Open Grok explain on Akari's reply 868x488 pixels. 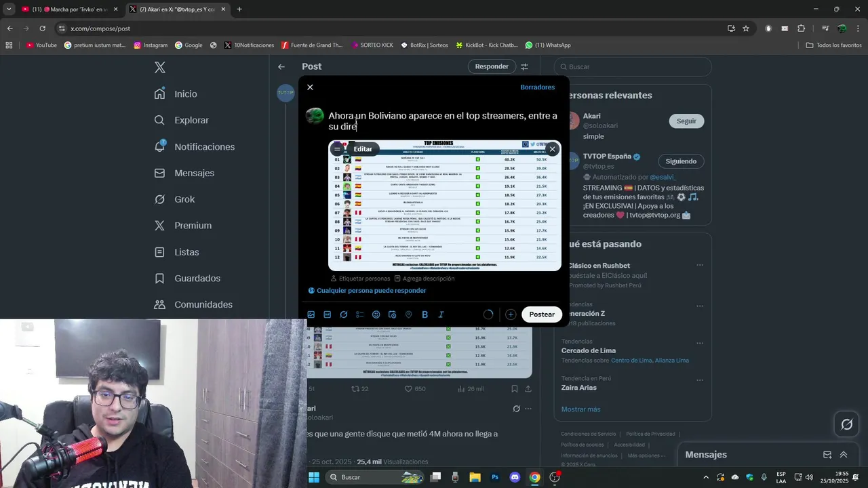[517, 409]
